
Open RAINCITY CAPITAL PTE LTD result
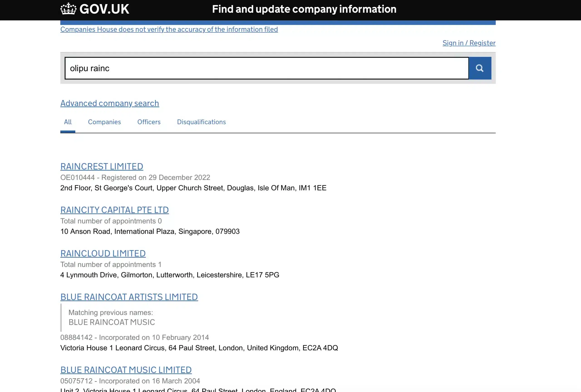(x=115, y=210)
